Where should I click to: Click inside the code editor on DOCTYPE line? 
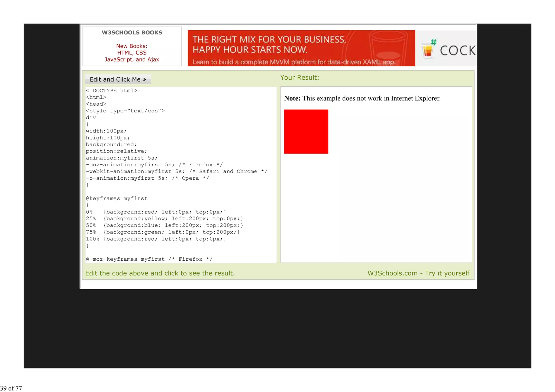point(111,90)
